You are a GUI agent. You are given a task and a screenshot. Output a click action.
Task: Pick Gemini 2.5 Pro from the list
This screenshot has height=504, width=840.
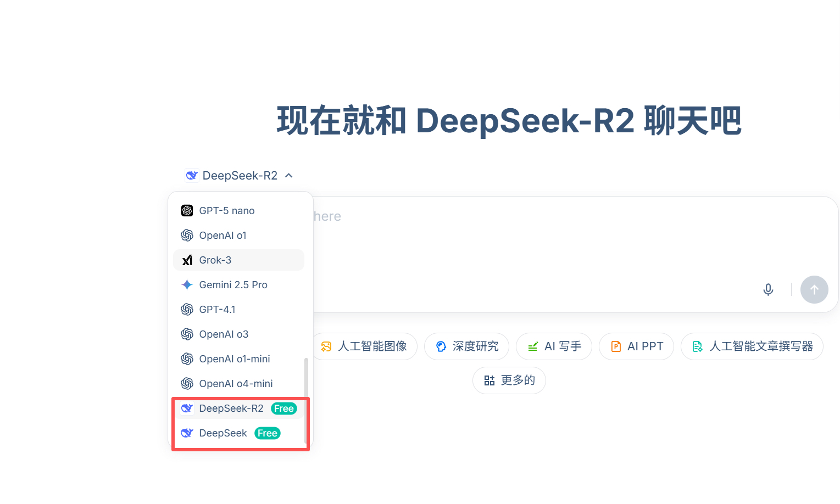click(x=238, y=285)
